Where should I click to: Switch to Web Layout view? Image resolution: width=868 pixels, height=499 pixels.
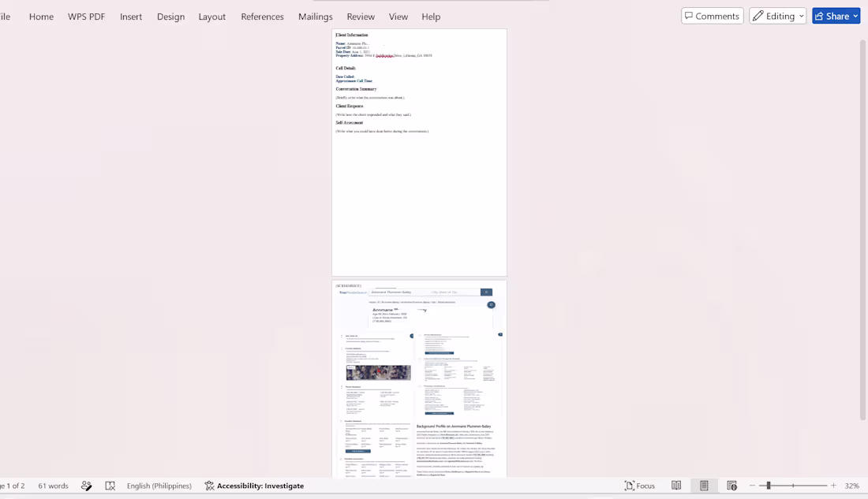click(731, 486)
